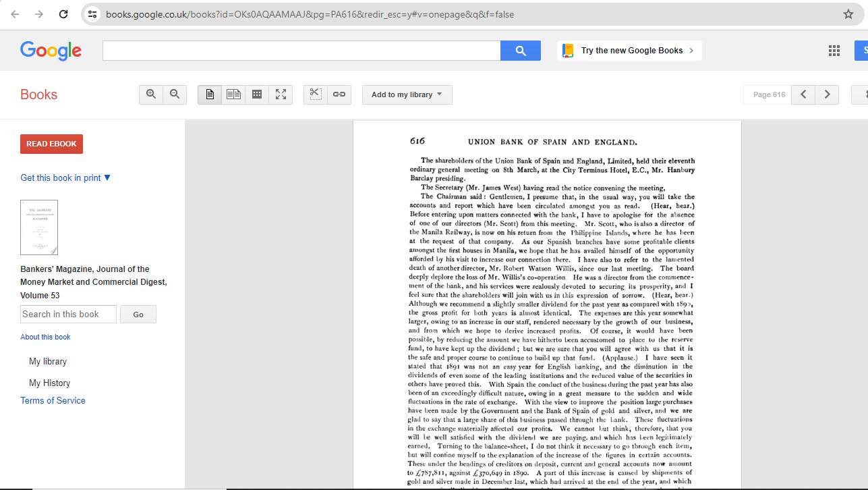Click the page header 'UNION BANK OF SPAIN AND ENGLAND.'
The image size is (868, 490).
552,142
